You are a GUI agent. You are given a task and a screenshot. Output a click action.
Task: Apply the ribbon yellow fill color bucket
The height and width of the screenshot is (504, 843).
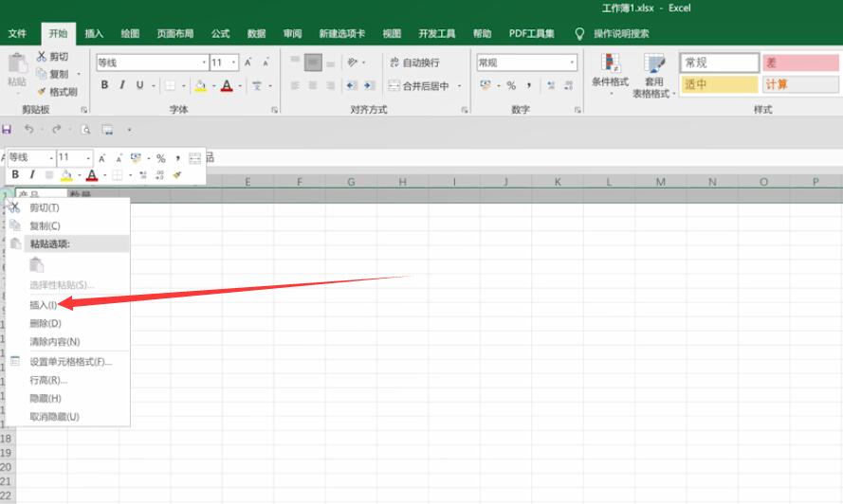tap(200, 85)
